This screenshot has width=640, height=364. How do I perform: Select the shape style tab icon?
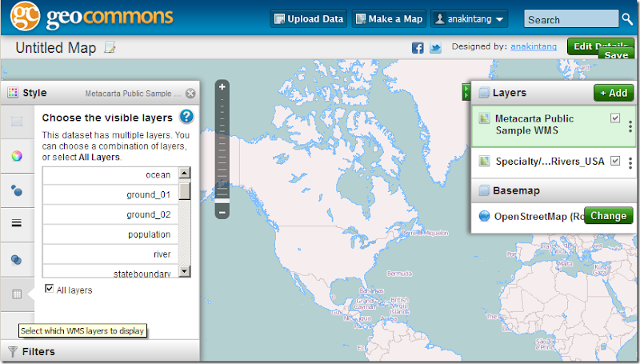pyautogui.click(x=17, y=122)
